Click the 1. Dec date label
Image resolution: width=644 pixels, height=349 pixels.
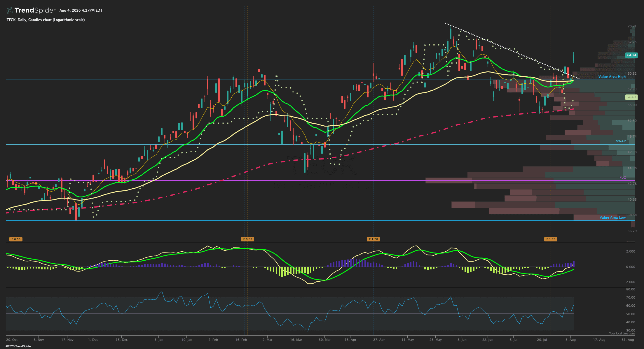pos(93,340)
